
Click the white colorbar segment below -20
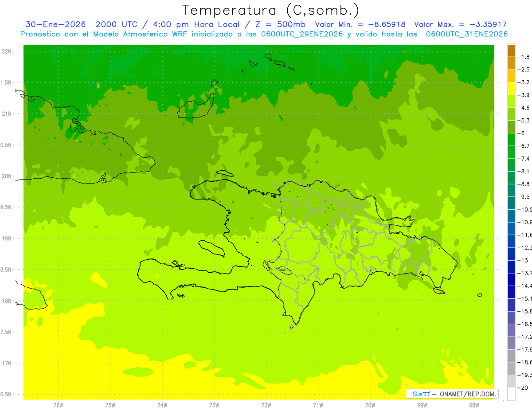pos(511,394)
